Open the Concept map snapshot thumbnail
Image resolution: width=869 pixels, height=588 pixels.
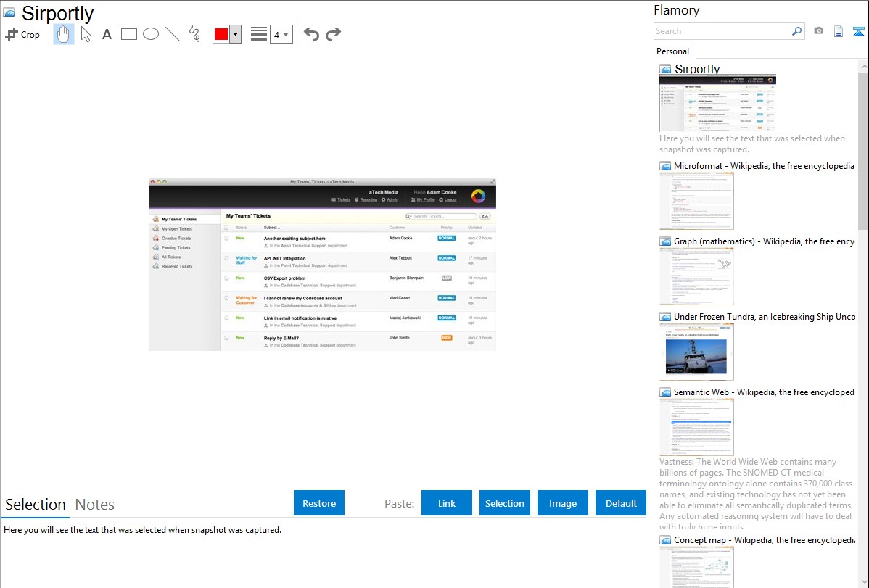[x=696, y=568]
